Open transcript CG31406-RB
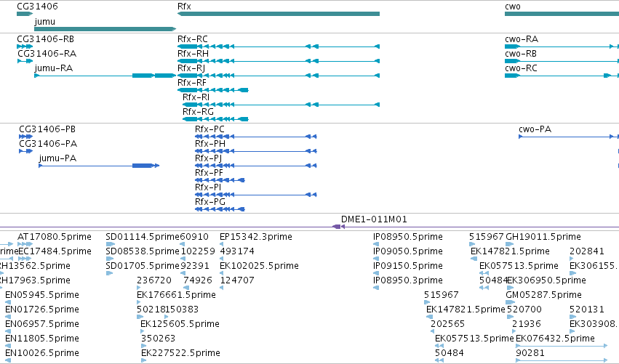This screenshot has height=364, width=619. pyautogui.click(x=45, y=39)
